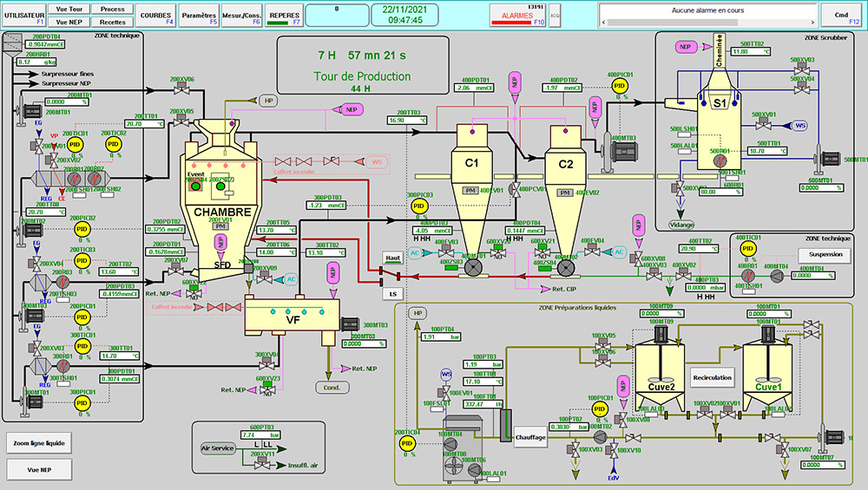This screenshot has height=490, width=868.
Task: Click the alarm banner left scroll arrow
Action: pyautogui.click(x=604, y=23)
